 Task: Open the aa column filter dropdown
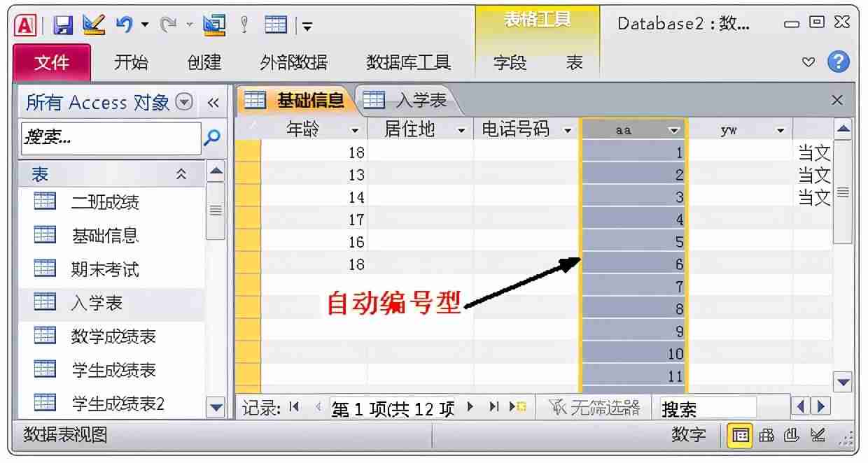(x=674, y=131)
